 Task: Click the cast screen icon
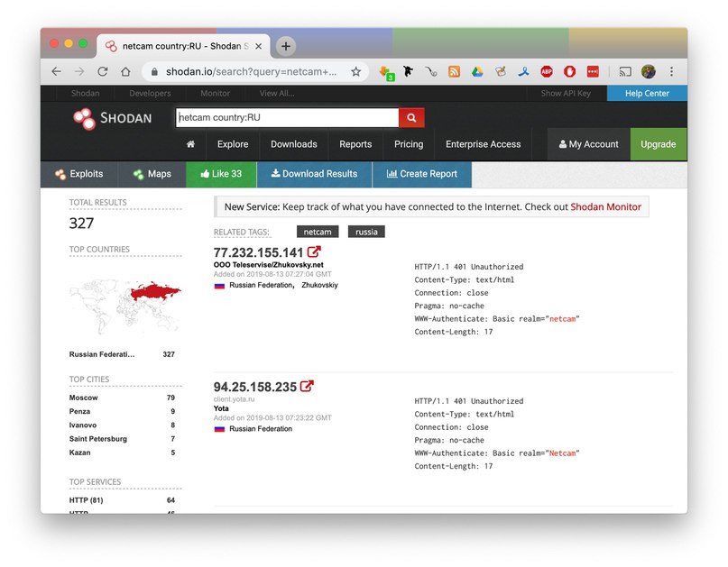(x=625, y=71)
